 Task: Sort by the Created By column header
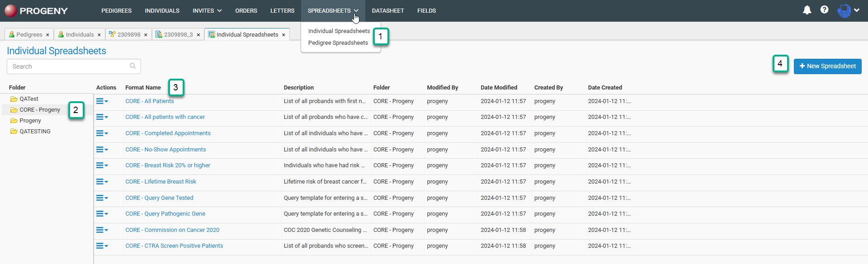click(x=548, y=88)
